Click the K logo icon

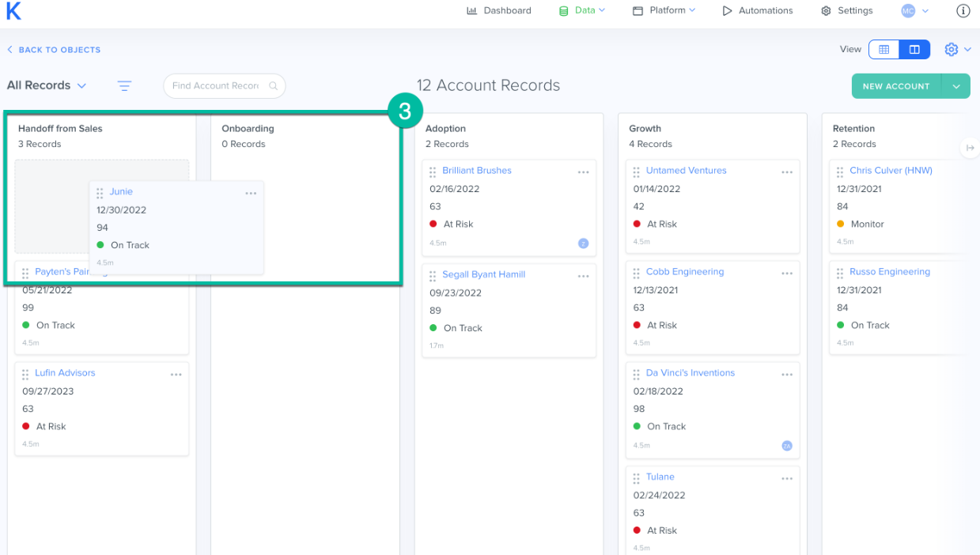pos(13,10)
